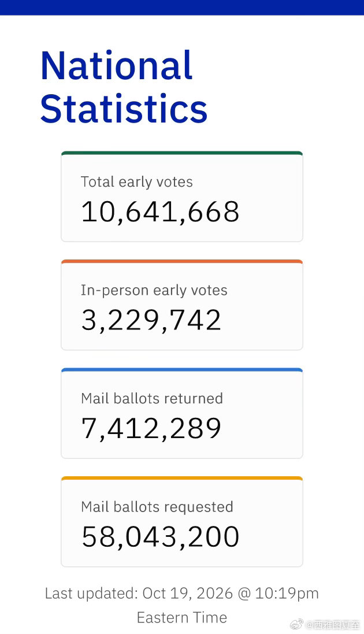Select the Total early votes label
364x634 pixels.
137,183
